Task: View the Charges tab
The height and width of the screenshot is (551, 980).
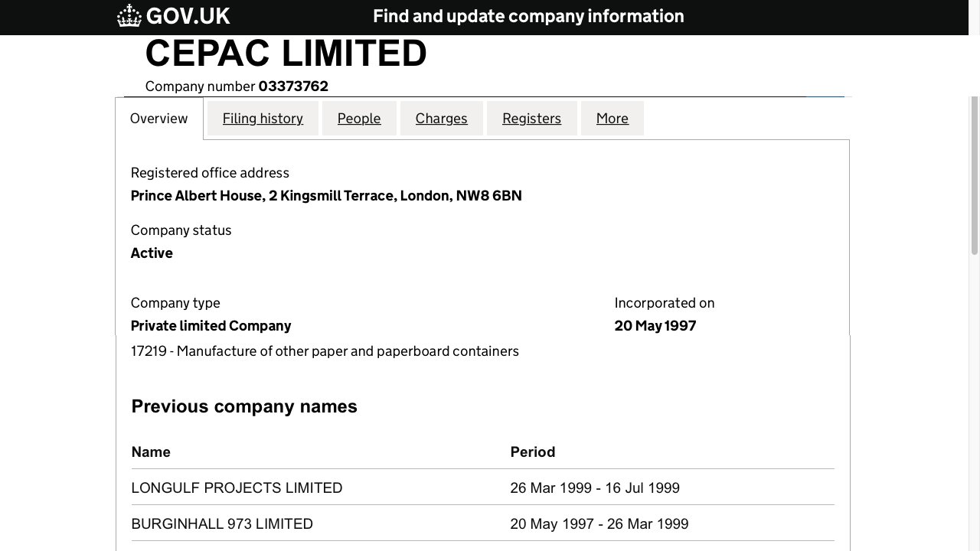Action: [x=442, y=119]
